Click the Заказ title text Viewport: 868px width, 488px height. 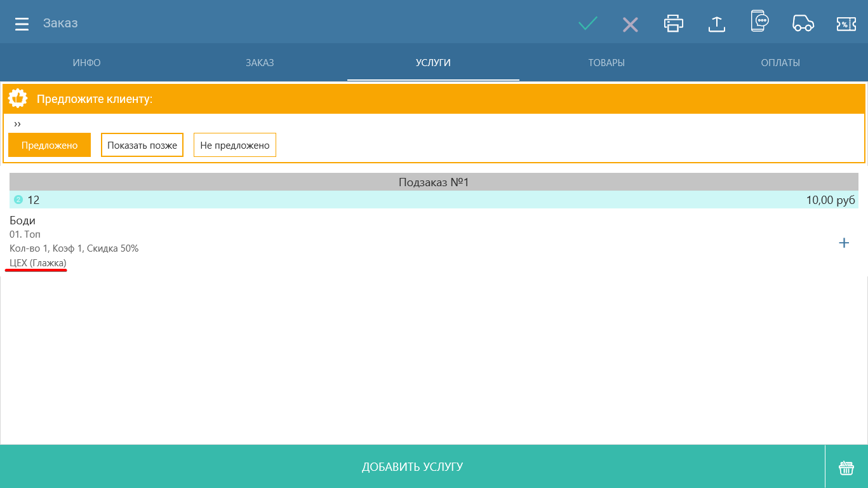pos(60,24)
